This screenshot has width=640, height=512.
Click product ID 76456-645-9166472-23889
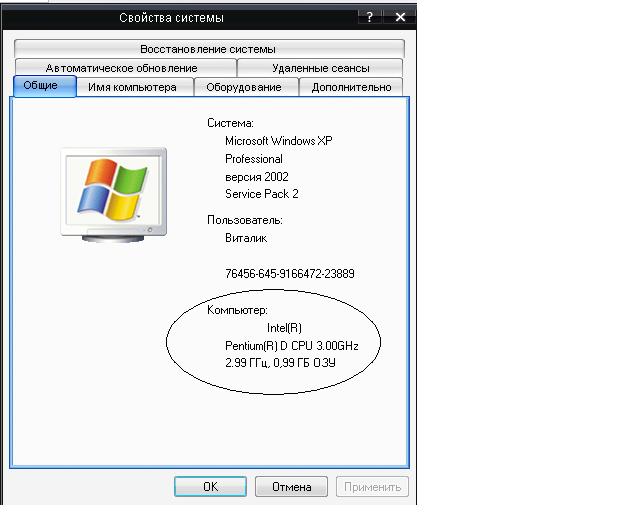[289, 274]
